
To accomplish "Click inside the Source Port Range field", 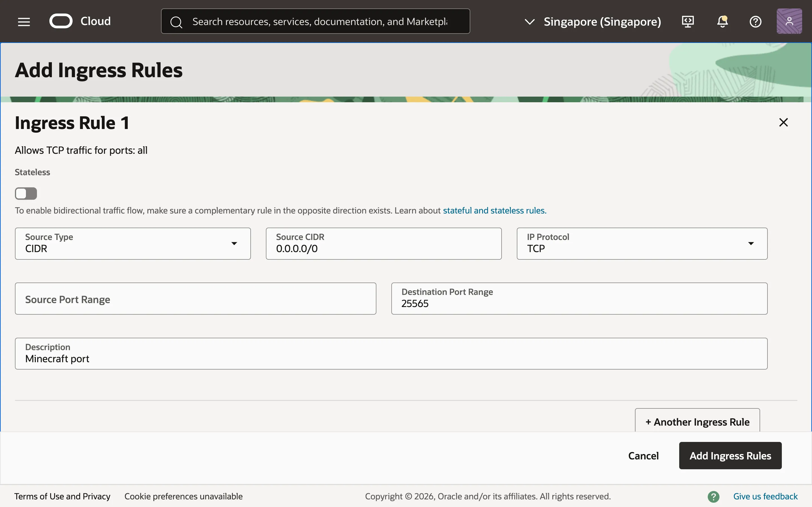I will pos(196,299).
